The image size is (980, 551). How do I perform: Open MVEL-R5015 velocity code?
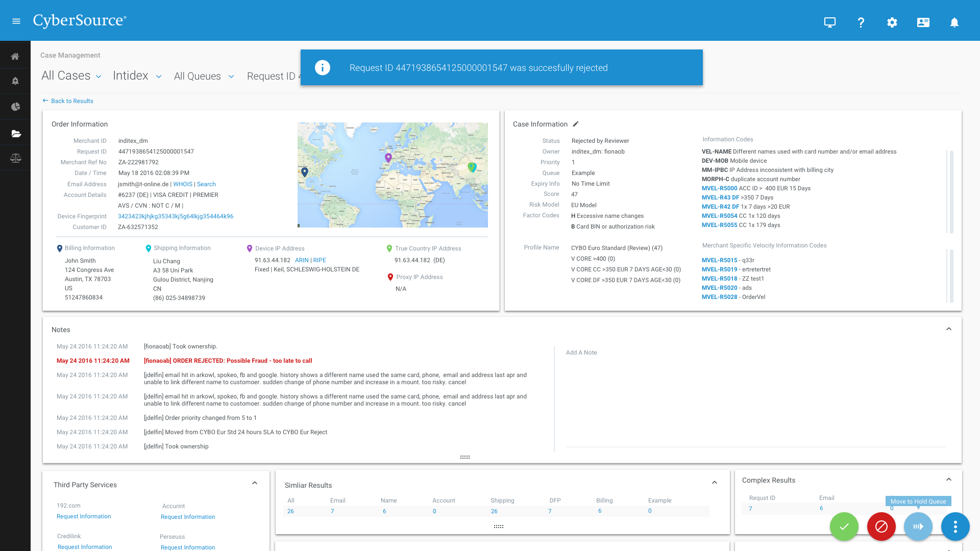pyautogui.click(x=719, y=260)
